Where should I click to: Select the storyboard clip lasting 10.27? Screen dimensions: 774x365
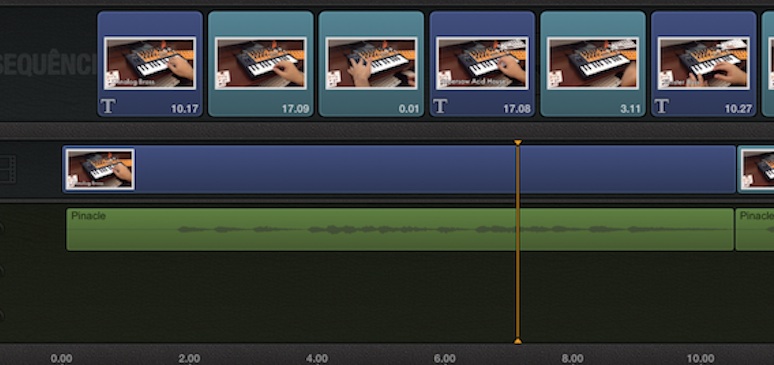pos(703,64)
